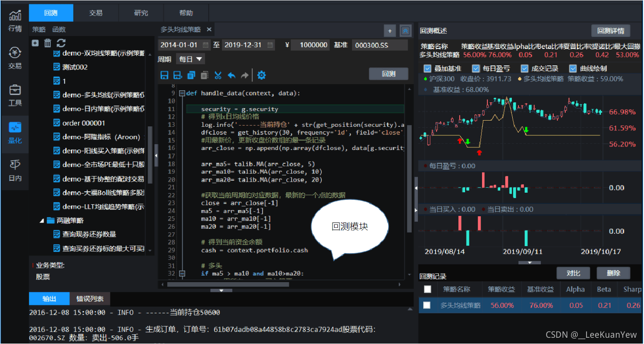This screenshot has height=344, width=644.
Task: Click the save icon in editor toolbar
Action: (x=164, y=75)
